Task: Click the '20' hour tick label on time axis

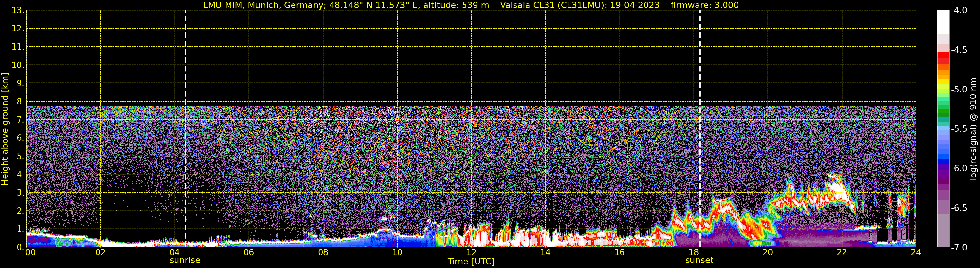Action: [x=768, y=252]
